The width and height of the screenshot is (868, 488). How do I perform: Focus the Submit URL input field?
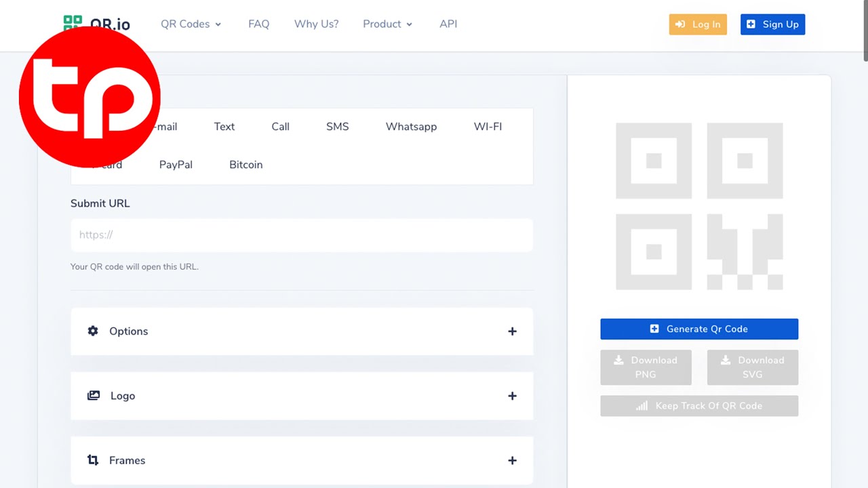[302, 235]
